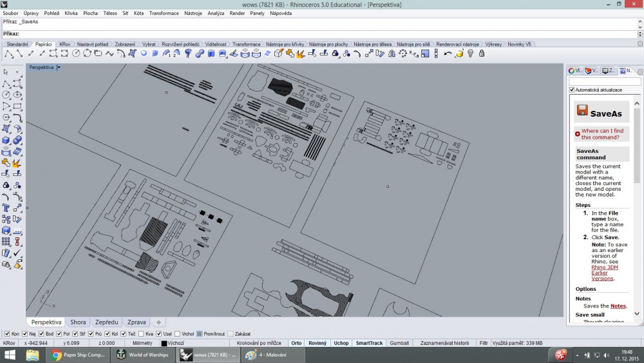Click the padlock Lock icon in top toolbar
The image size is (644, 363).
pyautogui.click(x=482, y=54)
